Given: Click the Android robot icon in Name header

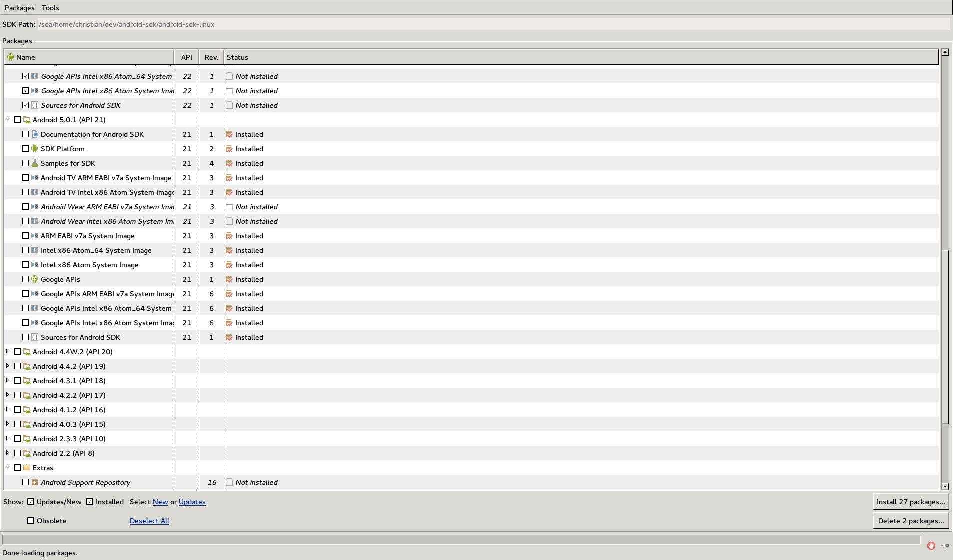Looking at the screenshot, I should (x=11, y=57).
